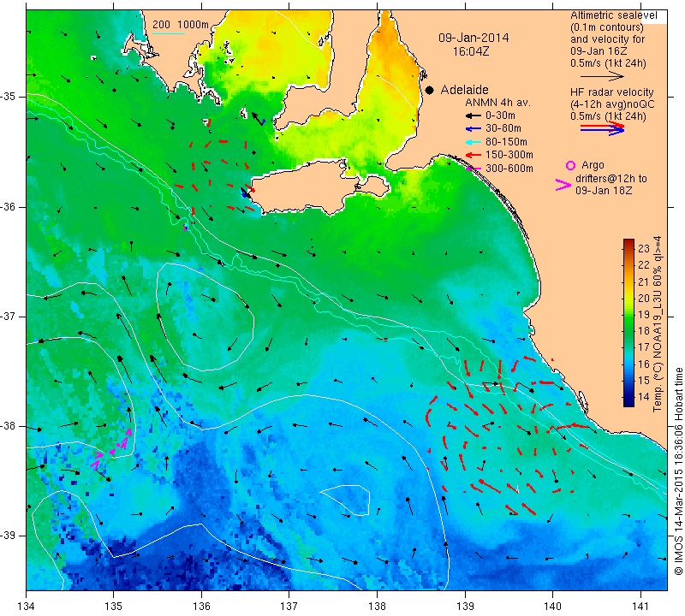Click the latitude axis label '-36'
This screenshot has height=616, width=685.
click(x=9, y=206)
